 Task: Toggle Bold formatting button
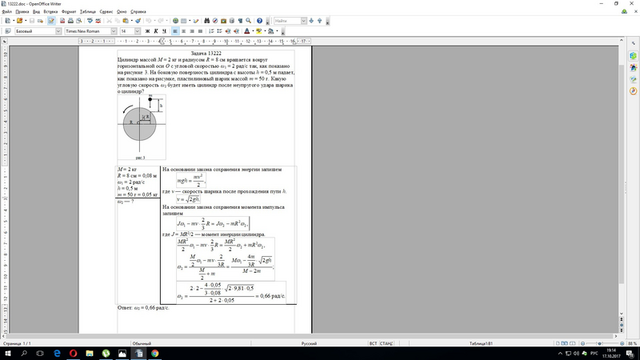click(x=147, y=31)
